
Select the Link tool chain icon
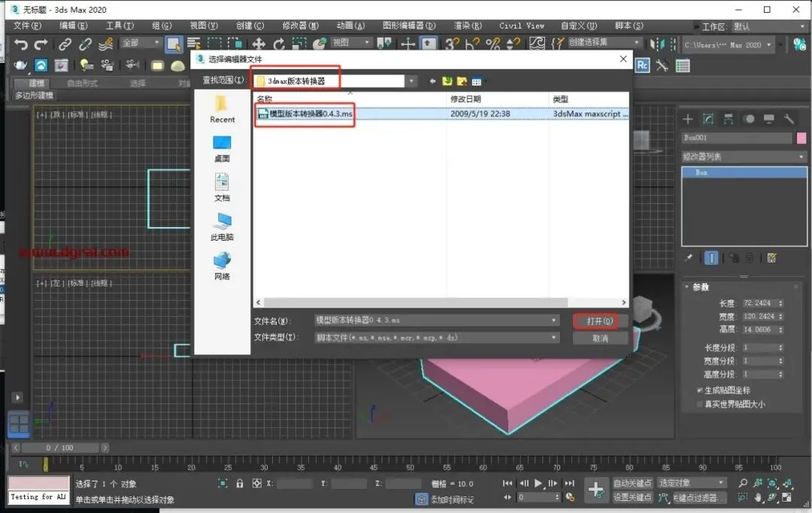65,44
